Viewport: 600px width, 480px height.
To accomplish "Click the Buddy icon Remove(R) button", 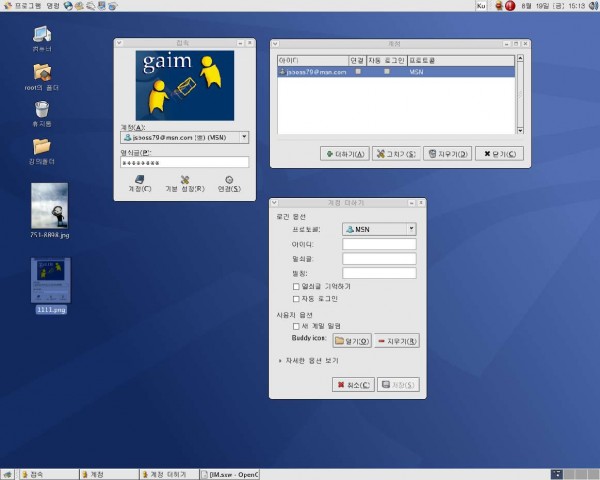I will (x=397, y=341).
